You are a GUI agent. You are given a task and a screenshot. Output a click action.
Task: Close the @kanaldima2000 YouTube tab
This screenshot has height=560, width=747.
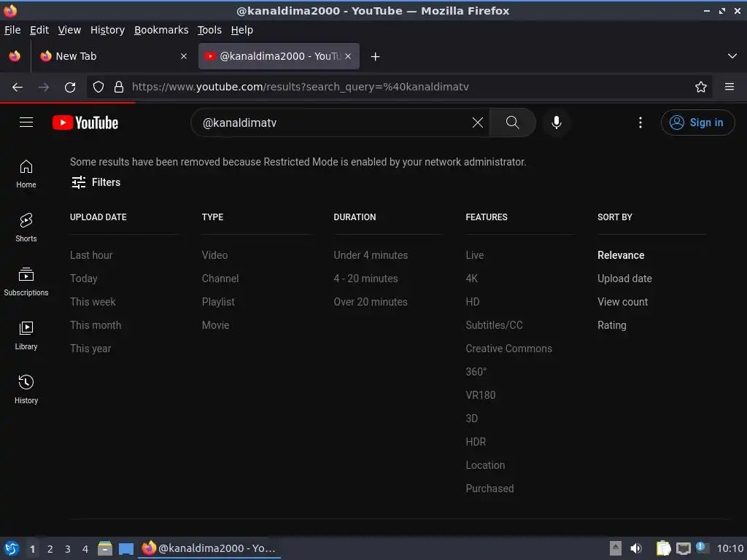(348, 56)
